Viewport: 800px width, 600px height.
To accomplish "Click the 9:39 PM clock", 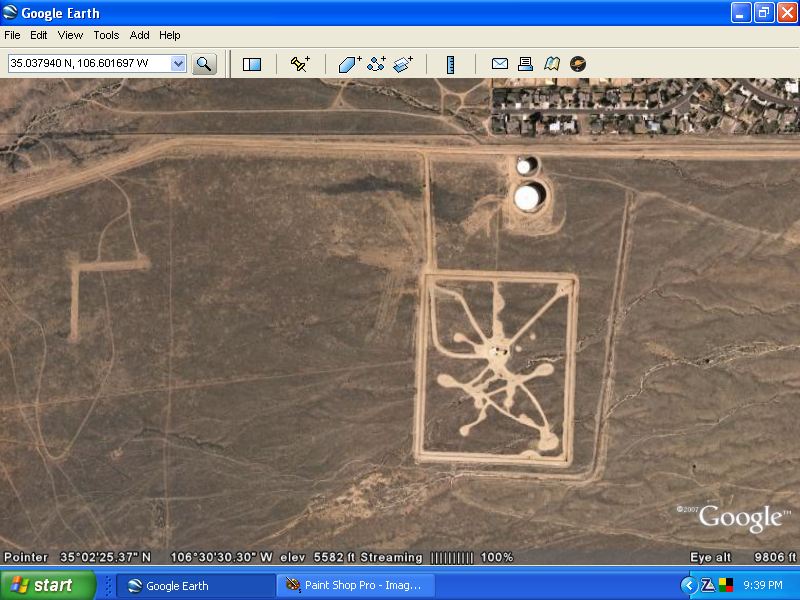I will [x=763, y=585].
